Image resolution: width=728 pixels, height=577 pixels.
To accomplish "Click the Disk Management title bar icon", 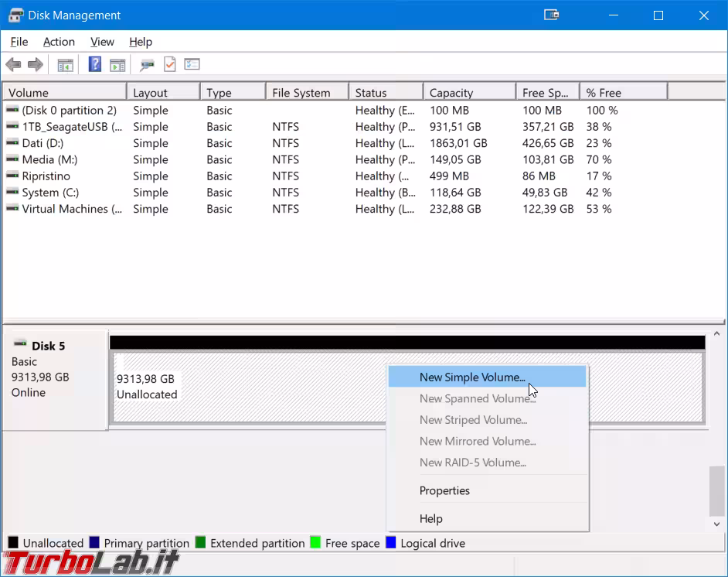I will click(x=15, y=15).
